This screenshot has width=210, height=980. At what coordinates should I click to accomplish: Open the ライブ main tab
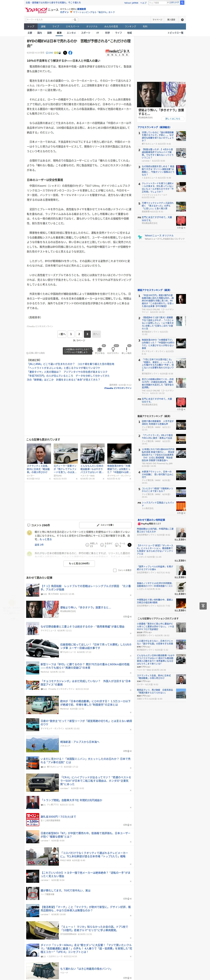56,27
